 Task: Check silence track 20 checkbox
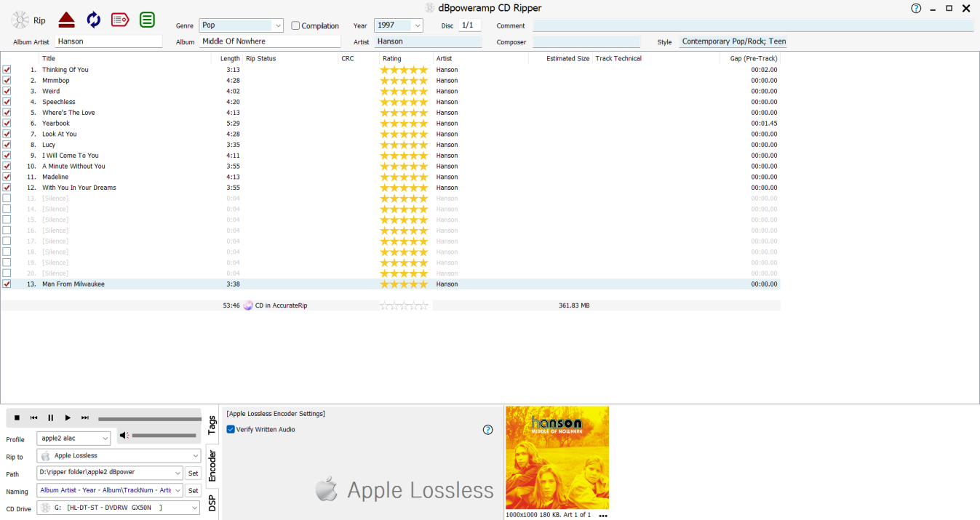click(7, 273)
